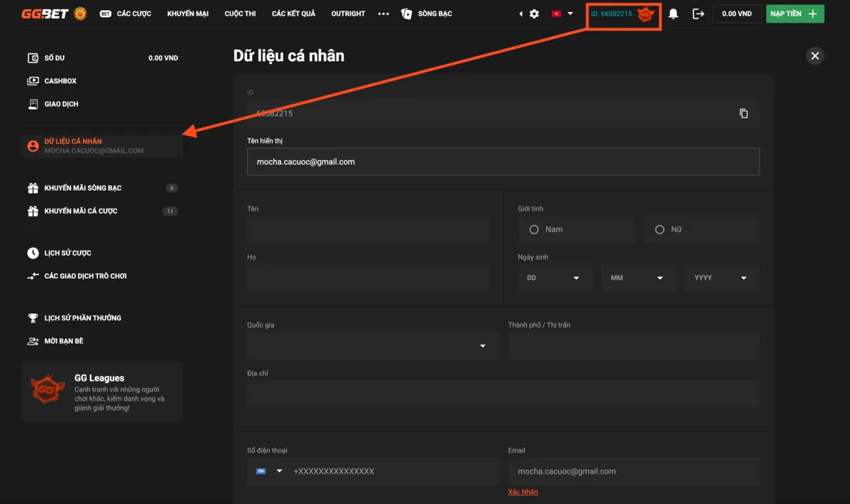The image size is (850, 504).
Task: Click the Lịch sử phần thưởng trophy icon
Action: click(33, 318)
